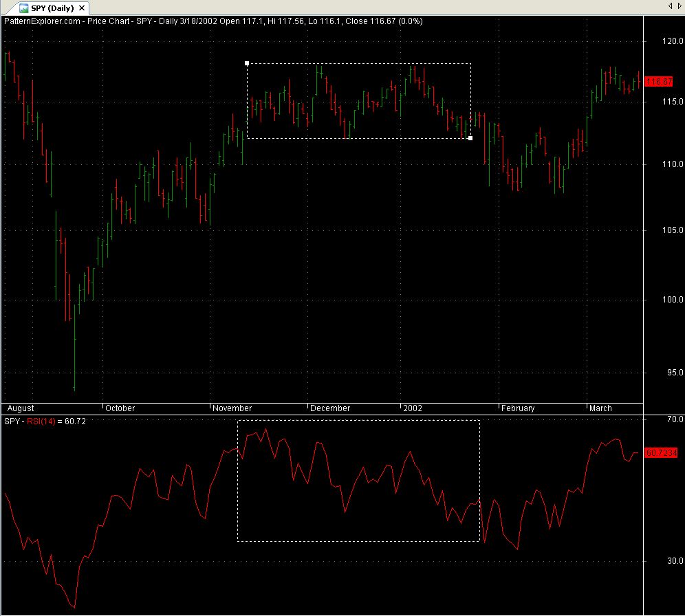Select the red RSI(14) indicator label
This screenshot has height=616, width=685.
(41, 420)
